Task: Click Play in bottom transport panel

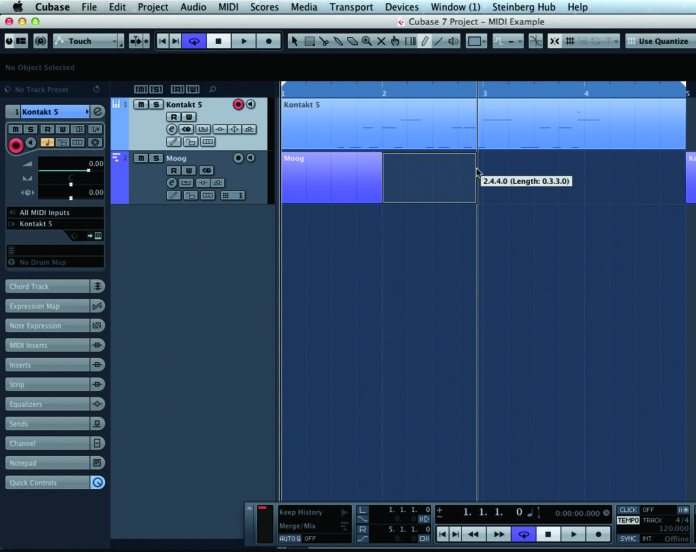Action: coord(573,534)
